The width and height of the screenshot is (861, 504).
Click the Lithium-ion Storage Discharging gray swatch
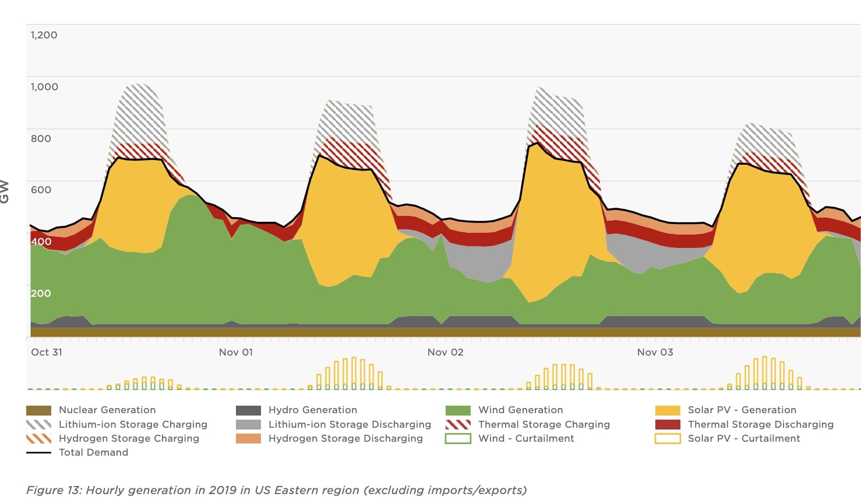(248, 424)
